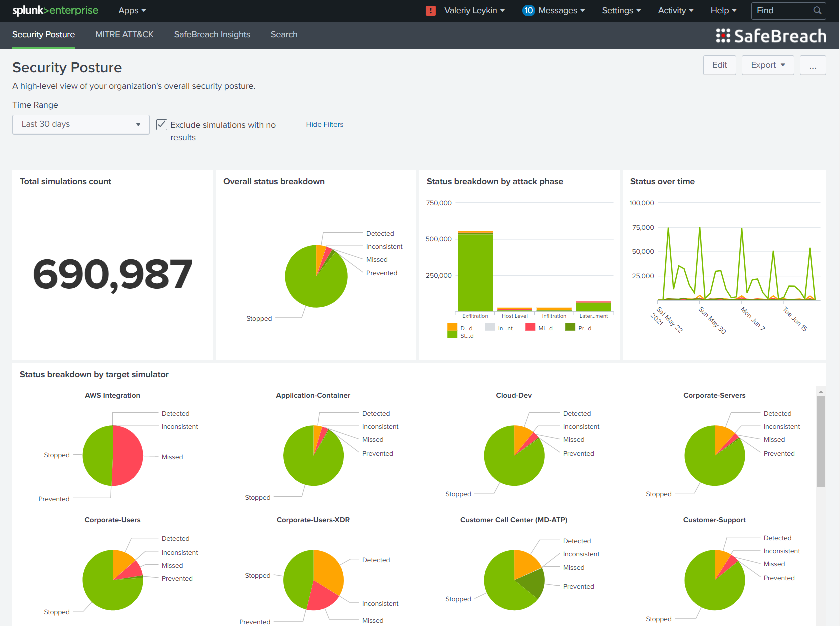The image size is (840, 626).
Task: Click the Hide Filters link
Action: pos(324,124)
